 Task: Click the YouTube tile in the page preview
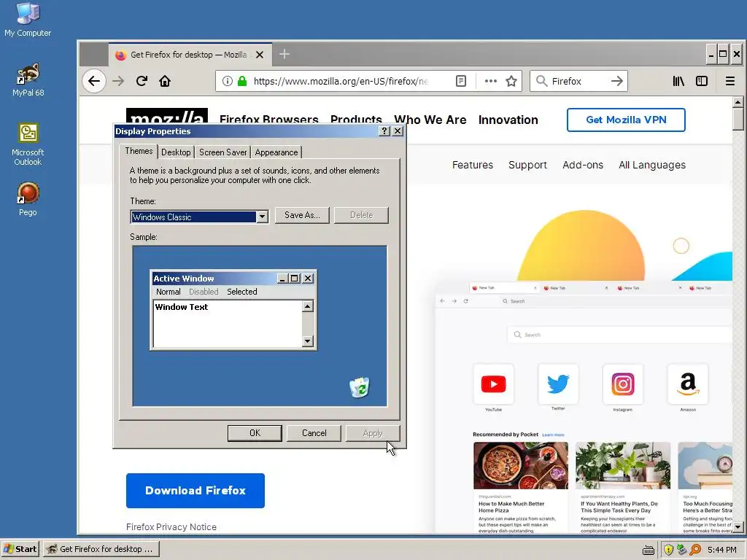[494, 384]
